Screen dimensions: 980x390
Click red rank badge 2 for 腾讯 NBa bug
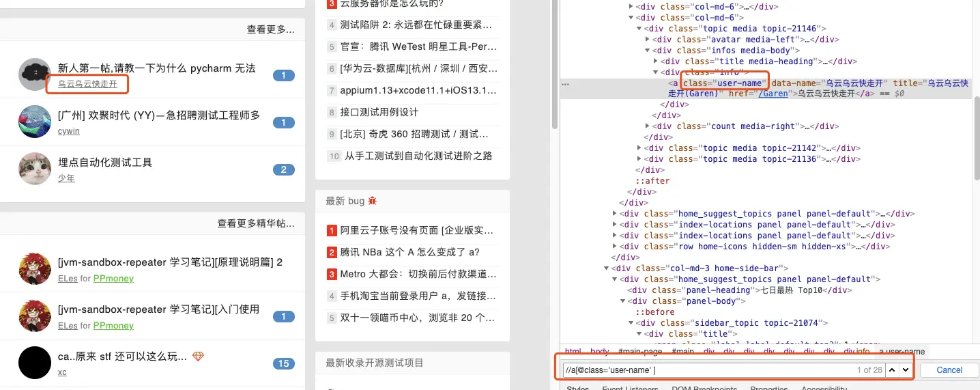332,252
